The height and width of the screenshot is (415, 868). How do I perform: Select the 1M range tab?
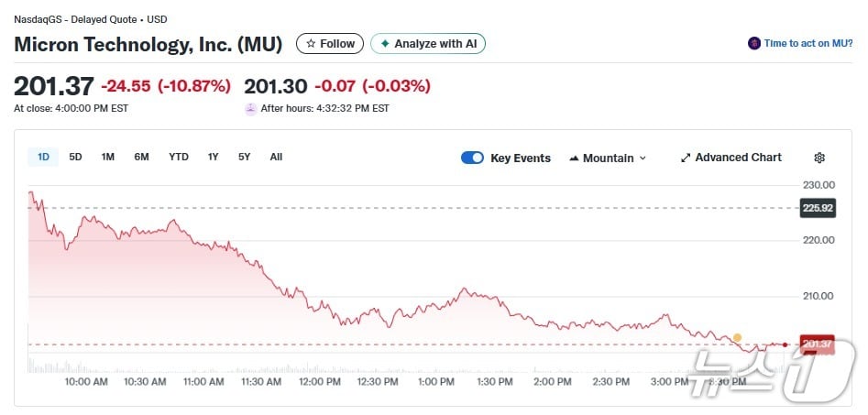[108, 157]
